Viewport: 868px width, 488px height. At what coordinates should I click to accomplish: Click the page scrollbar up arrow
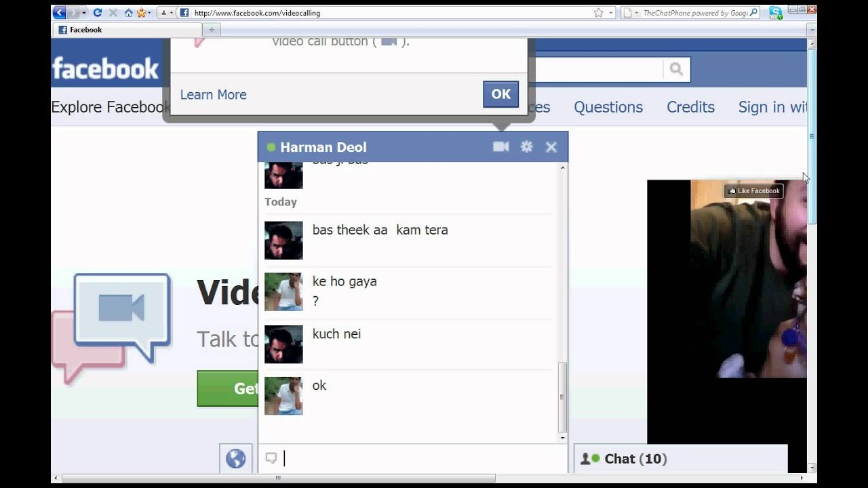(812, 43)
